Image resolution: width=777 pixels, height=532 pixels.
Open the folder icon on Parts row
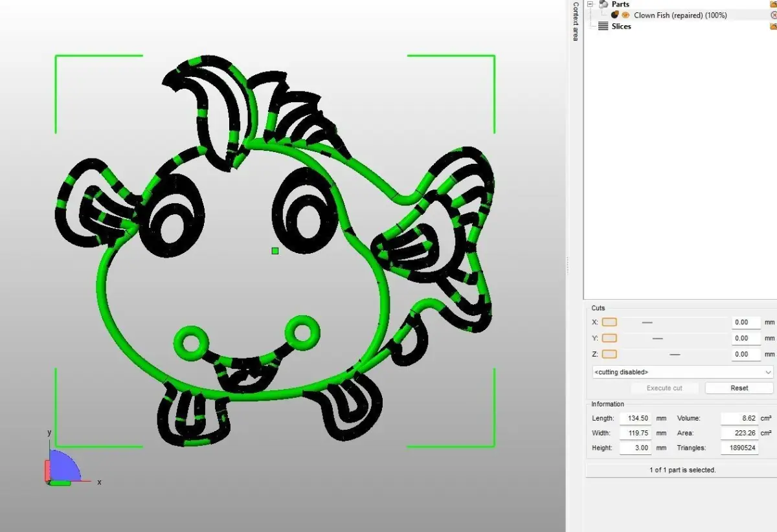click(x=773, y=4)
